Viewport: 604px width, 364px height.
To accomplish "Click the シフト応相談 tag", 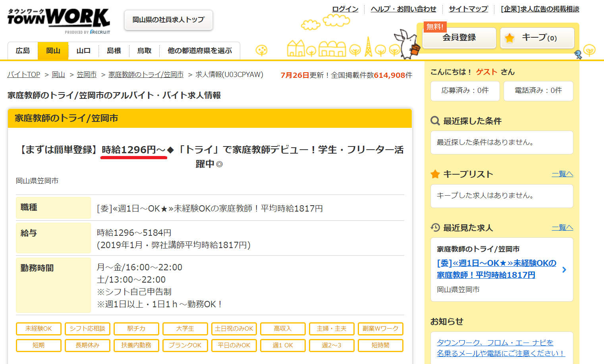I will pyautogui.click(x=87, y=329).
